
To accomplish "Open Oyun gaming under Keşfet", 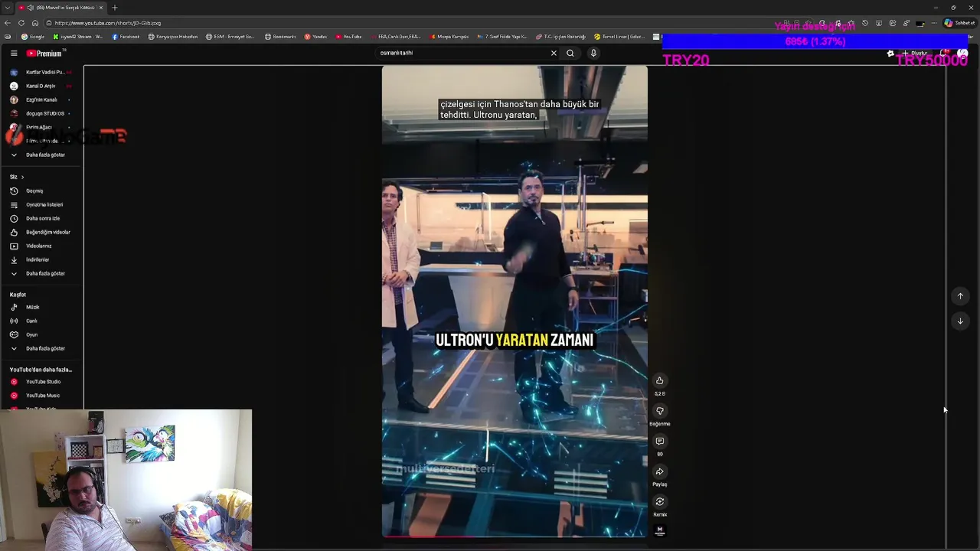I will 41,335.
